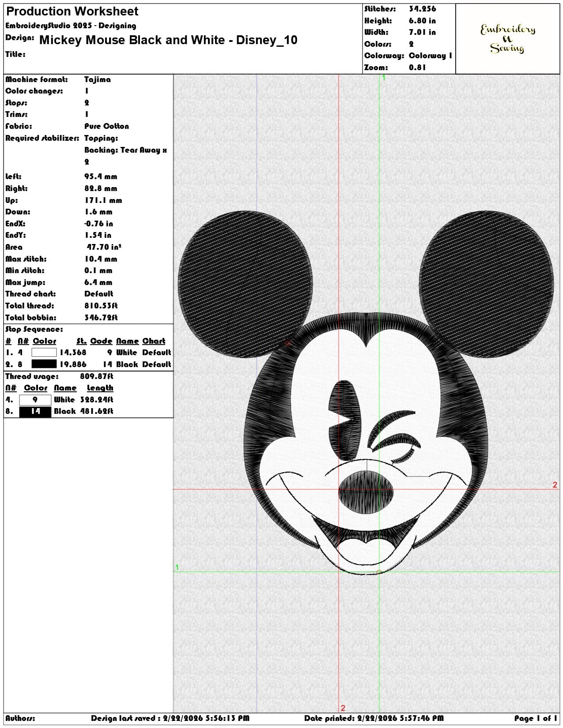Click the Area value '47.70 in²'

coord(104,247)
